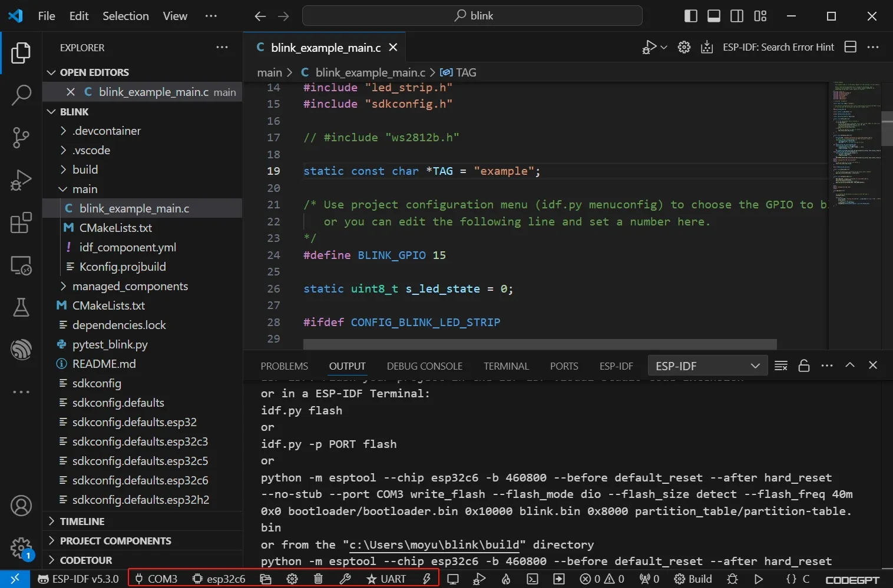Click the trash full-clean icon in status bar
Viewport: 893px width, 588px height.
coord(318,579)
